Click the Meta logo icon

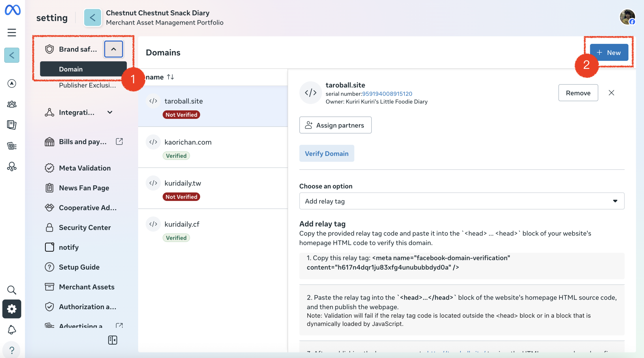13,10
